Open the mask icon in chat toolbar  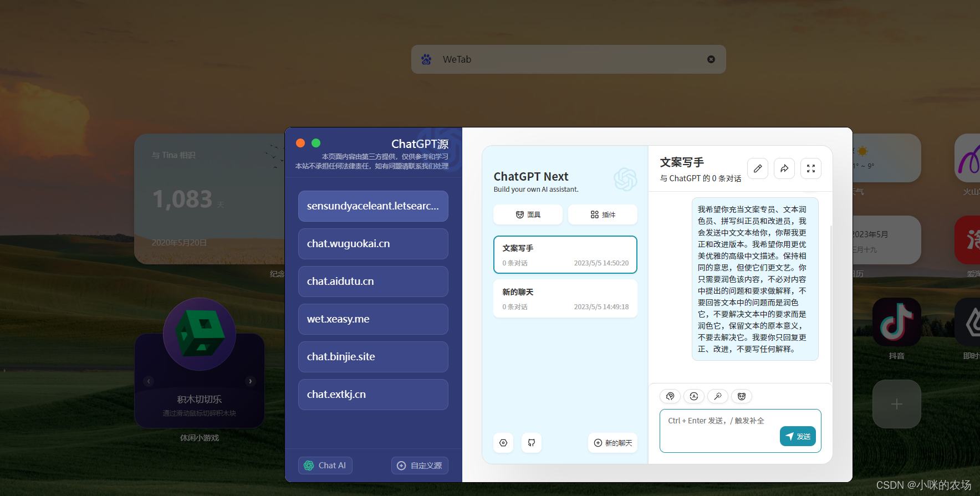(742, 396)
